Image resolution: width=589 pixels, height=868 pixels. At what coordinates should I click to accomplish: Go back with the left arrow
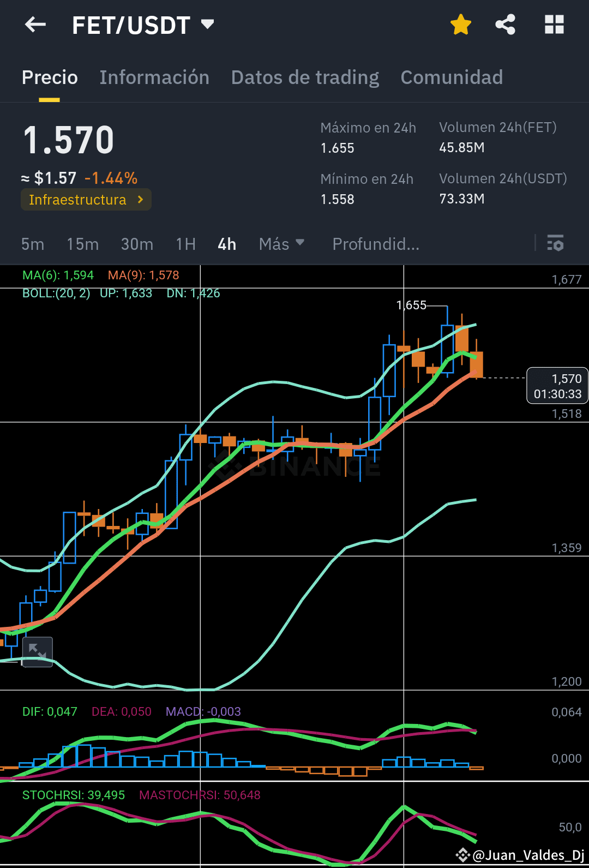[x=35, y=25]
